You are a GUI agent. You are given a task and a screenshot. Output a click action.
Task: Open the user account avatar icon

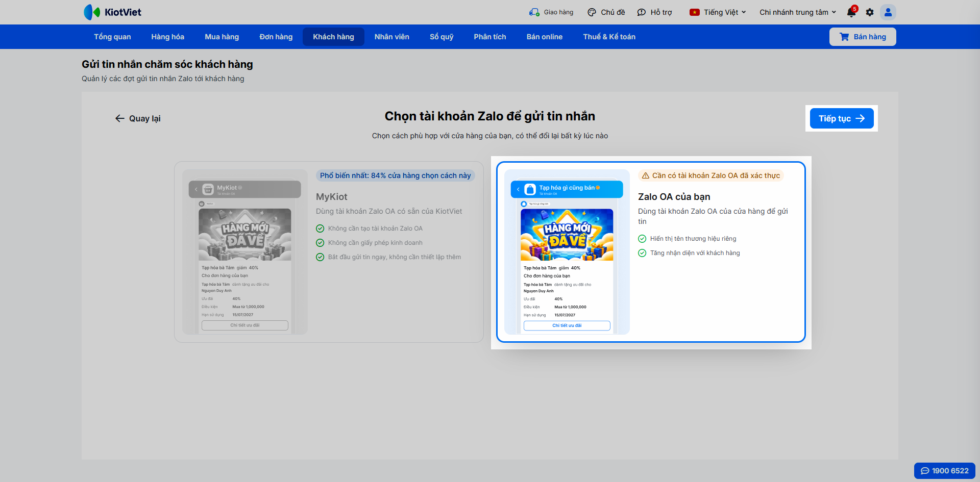[888, 12]
